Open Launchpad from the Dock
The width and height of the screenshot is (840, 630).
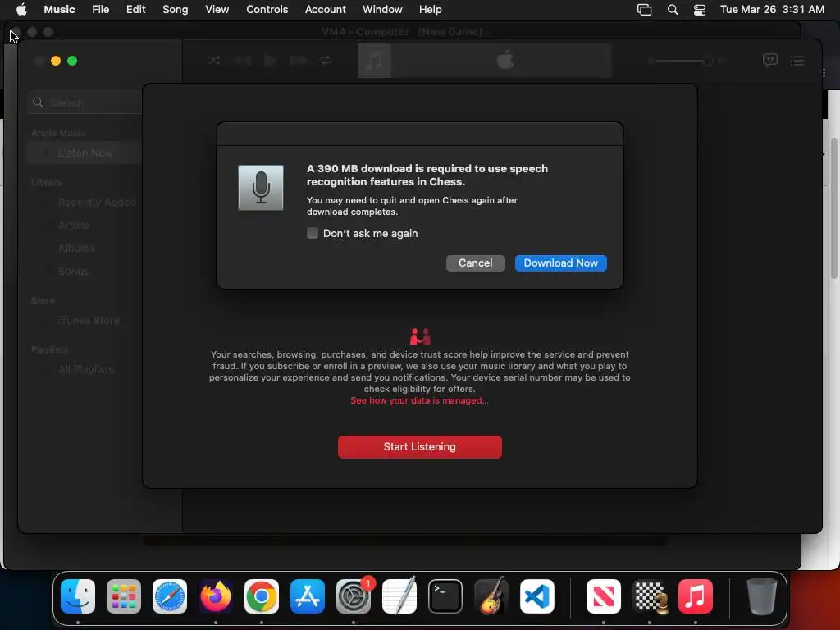pos(124,596)
